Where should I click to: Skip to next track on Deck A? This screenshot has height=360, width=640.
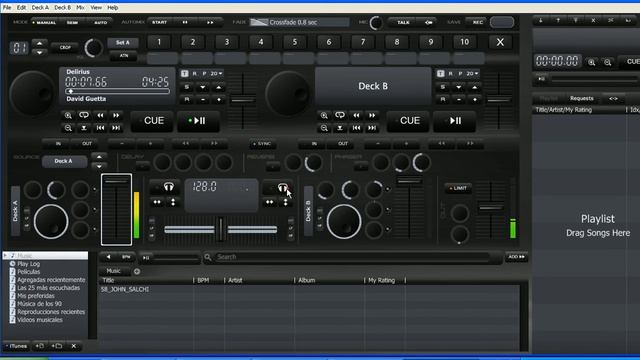pos(116,128)
